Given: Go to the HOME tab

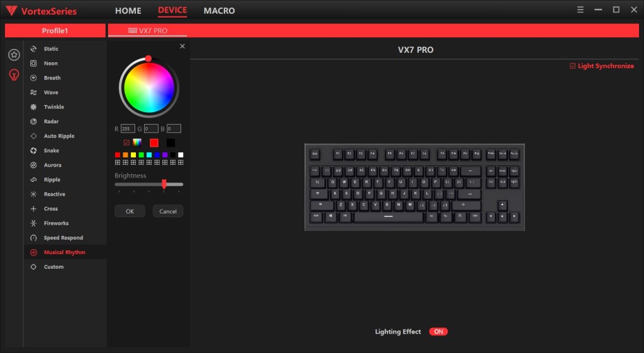Looking at the screenshot, I should click(x=128, y=11).
